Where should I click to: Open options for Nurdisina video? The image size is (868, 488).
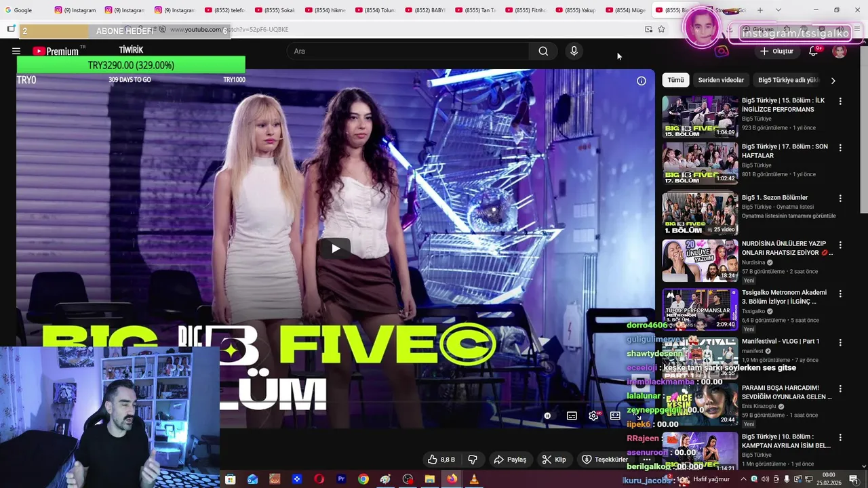point(840,245)
